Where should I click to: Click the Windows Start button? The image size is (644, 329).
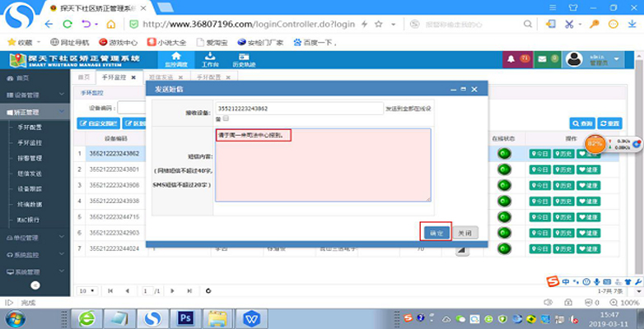(x=16, y=317)
